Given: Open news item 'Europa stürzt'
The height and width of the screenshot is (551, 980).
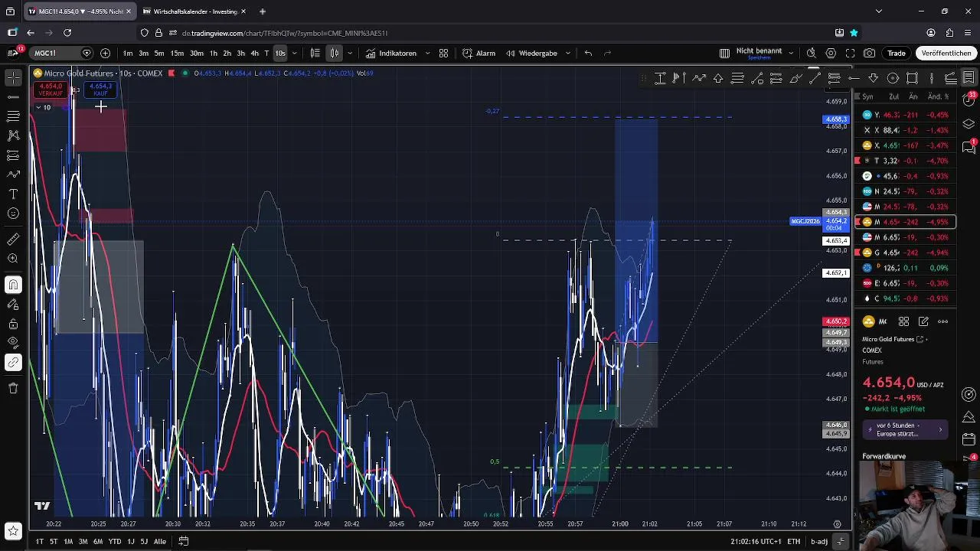Looking at the screenshot, I should 906,429.
